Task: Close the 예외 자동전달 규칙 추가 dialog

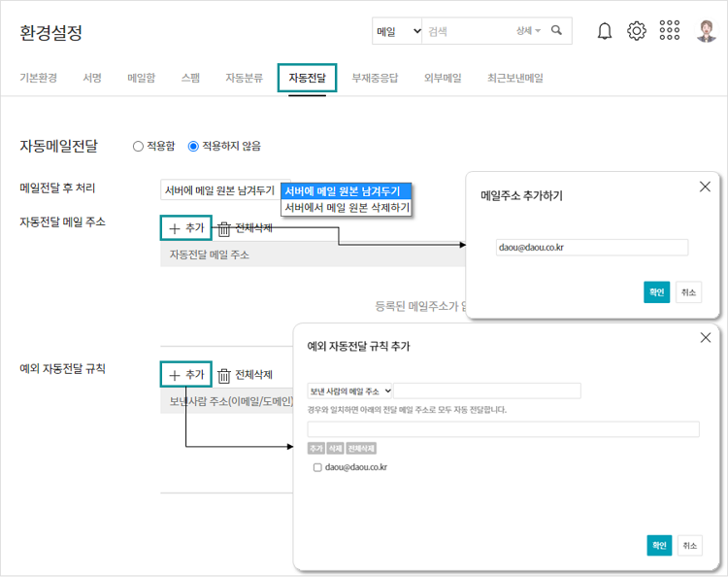Action: click(705, 337)
